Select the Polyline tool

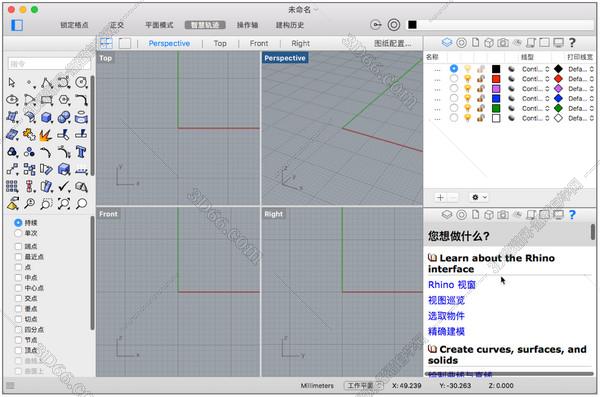(46, 82)
